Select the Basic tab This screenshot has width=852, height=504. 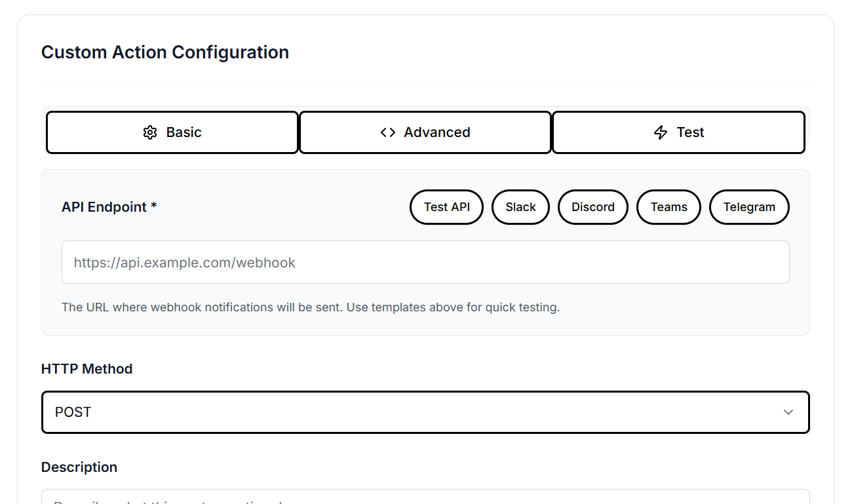coord(172,132)
